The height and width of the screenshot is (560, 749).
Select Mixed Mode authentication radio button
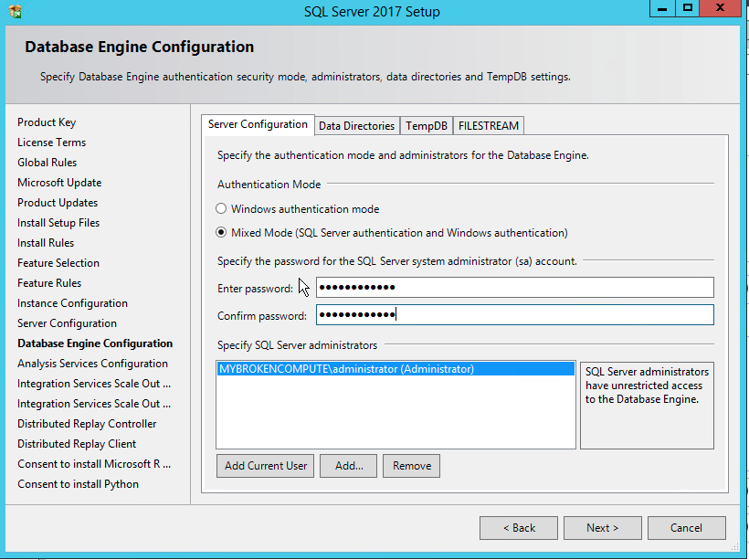pyautogui.click(x=221, y=233)
